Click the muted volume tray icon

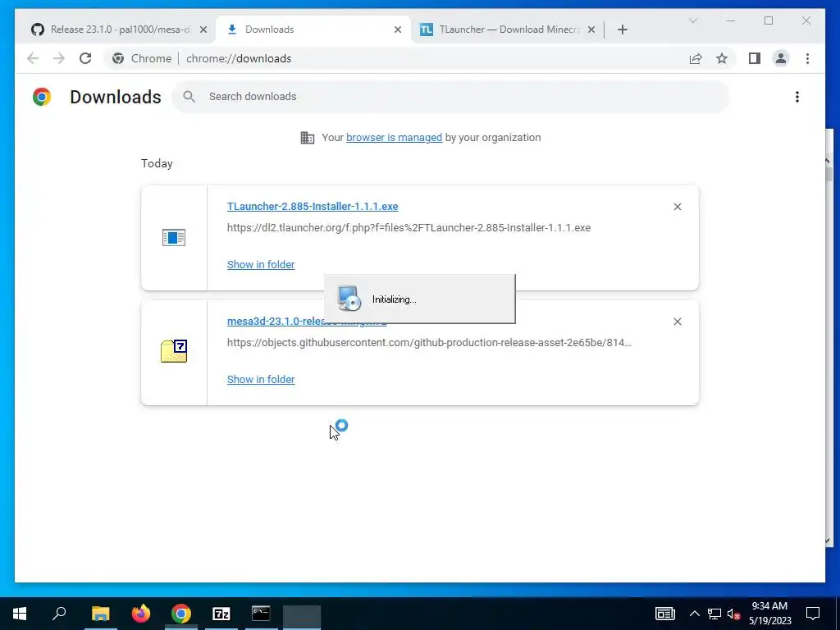click(733, 614)
